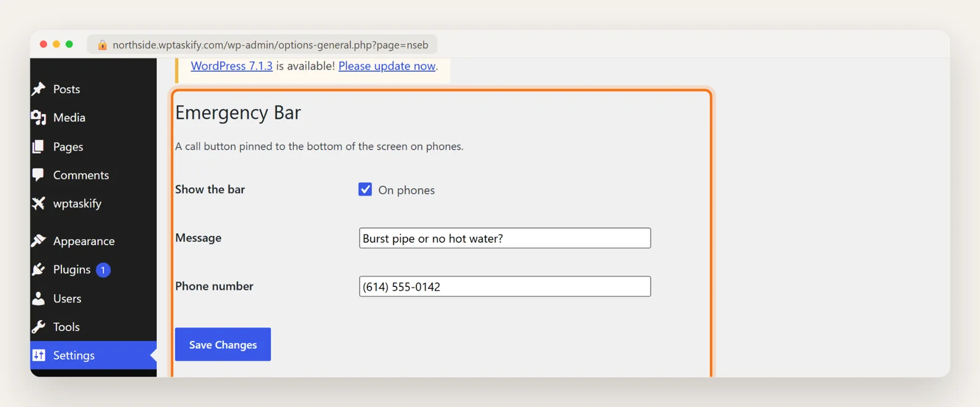Click the Appearance paintbrush icon
Screen dimensions: 980x407
coord(39,241)
